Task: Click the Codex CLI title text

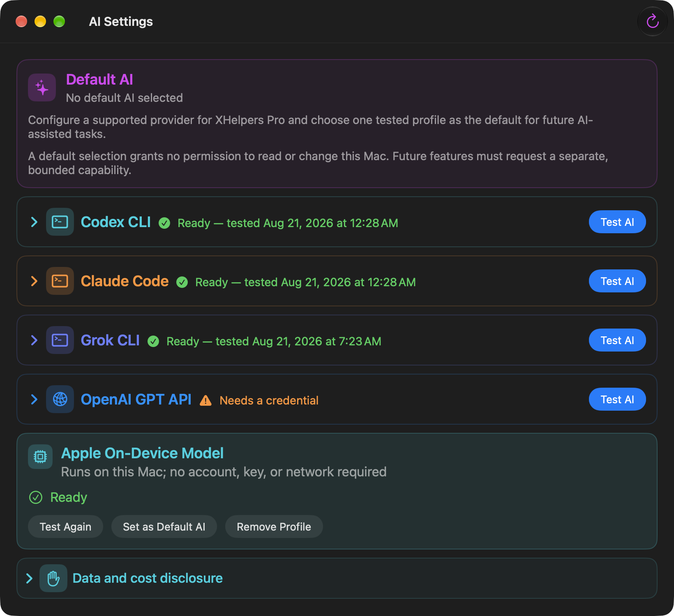Action: (116, 222)
